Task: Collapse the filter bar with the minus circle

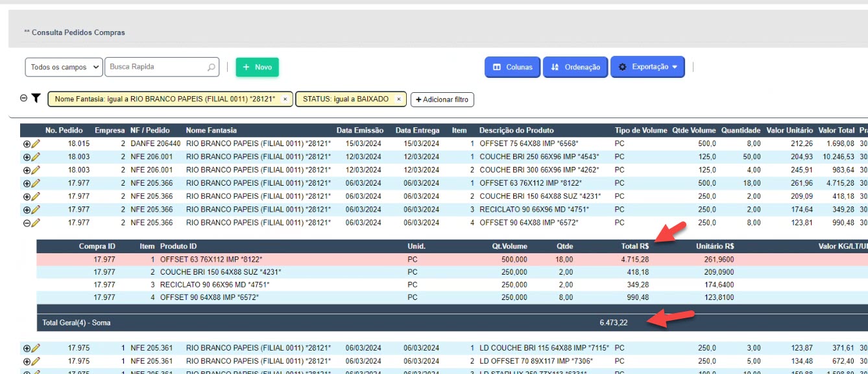Action: click(x=24, y=99)
